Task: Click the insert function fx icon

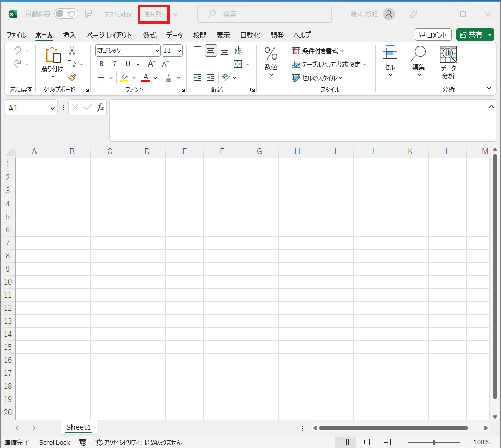Action: pyautogui.click(x=100, y=108)
